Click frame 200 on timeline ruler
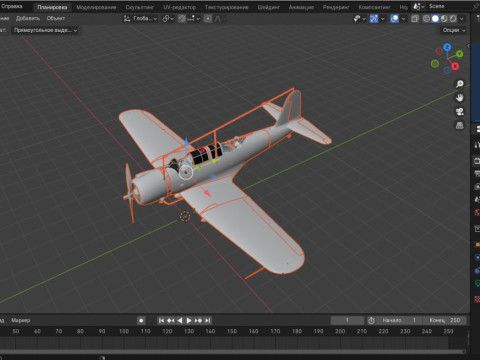Image resolution: width=480 pixels, height=360 pixels. point(340,331)
